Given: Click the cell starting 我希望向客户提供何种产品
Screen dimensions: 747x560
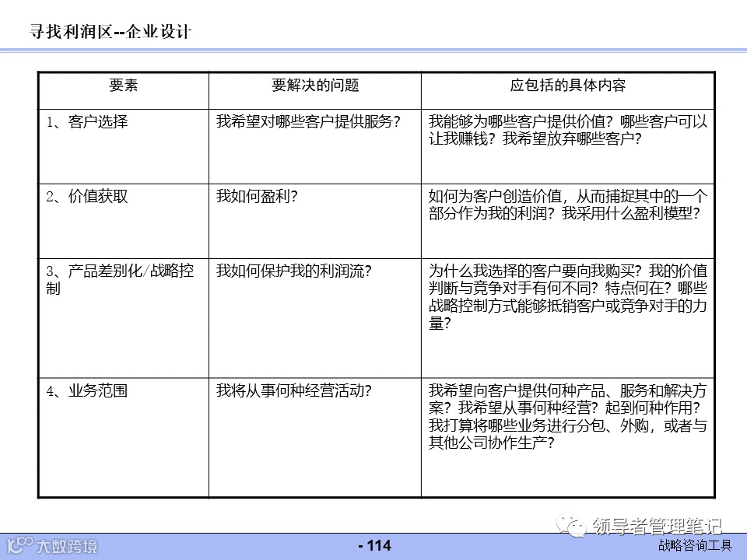Looking at the screenshot, I should coord(567,438).
